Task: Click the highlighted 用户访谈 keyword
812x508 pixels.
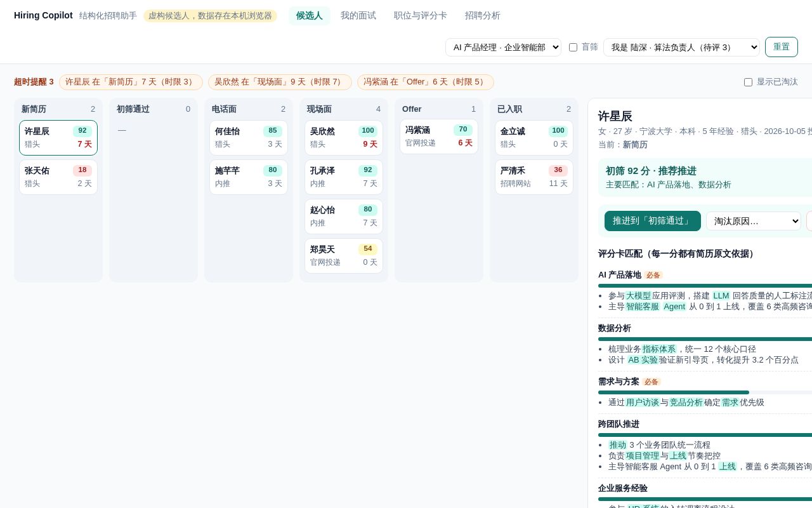Action: point(643,403)
